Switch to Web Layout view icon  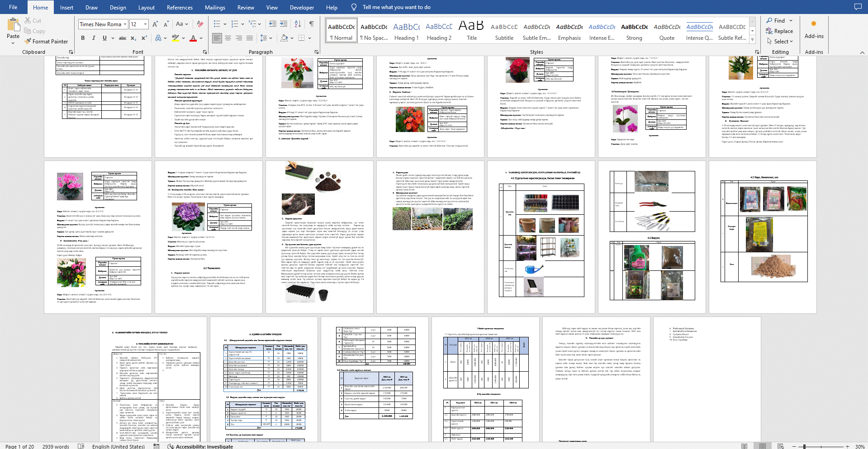coord(780,446)
